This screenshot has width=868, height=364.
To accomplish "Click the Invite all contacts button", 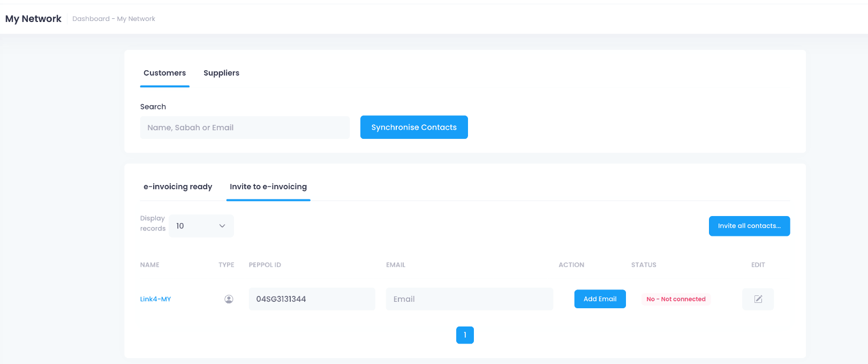I will [749, 226].
